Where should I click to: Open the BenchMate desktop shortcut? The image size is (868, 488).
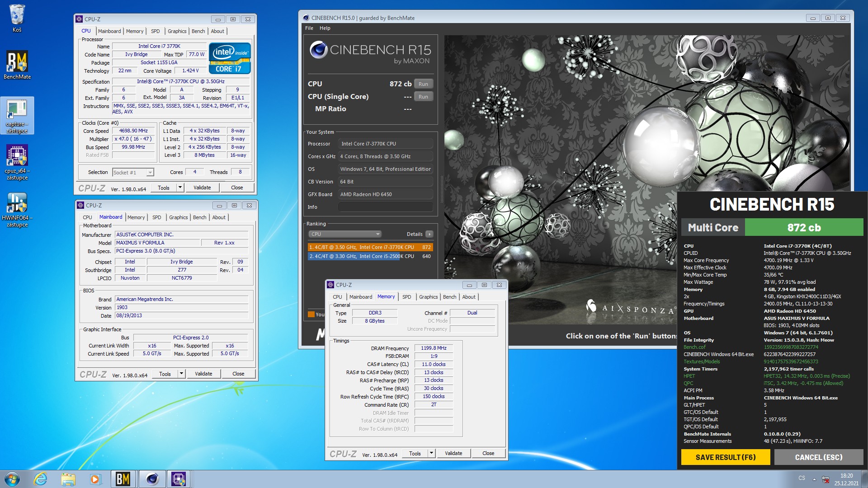pos(17,65)
